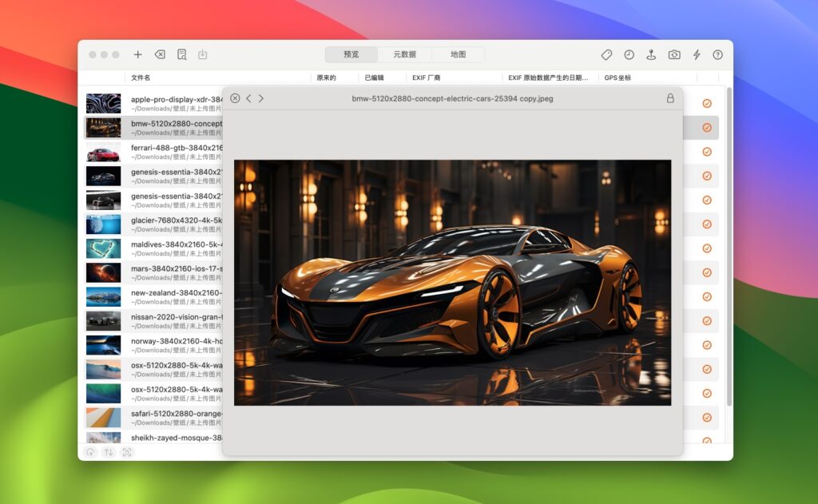Select the camera info toolbar icon
This screenshot has width=818, height=504.
coord(674,54)
